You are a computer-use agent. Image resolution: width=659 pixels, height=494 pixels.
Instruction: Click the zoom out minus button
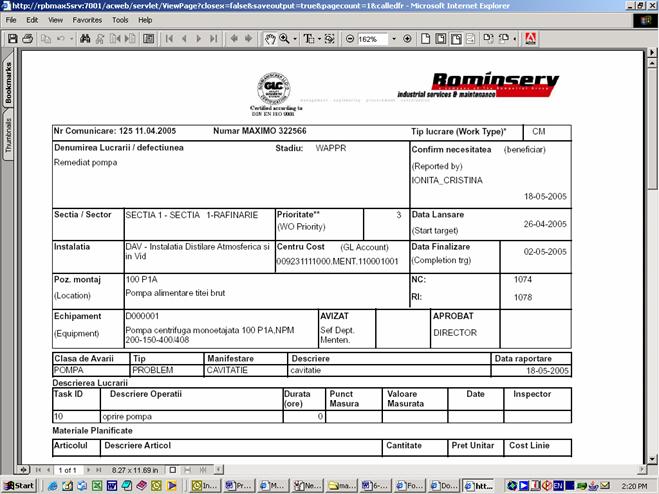(x=350, y=39)
